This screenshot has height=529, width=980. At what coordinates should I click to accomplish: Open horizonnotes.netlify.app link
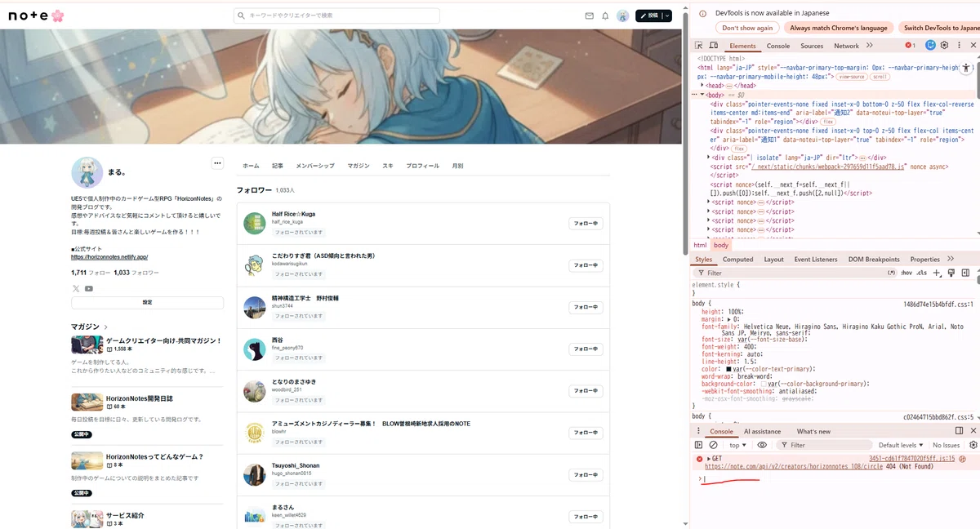(x=109, y=256)
